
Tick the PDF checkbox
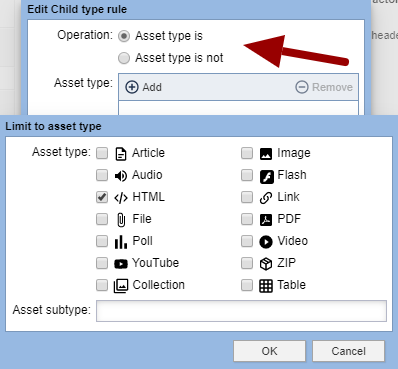247,219
